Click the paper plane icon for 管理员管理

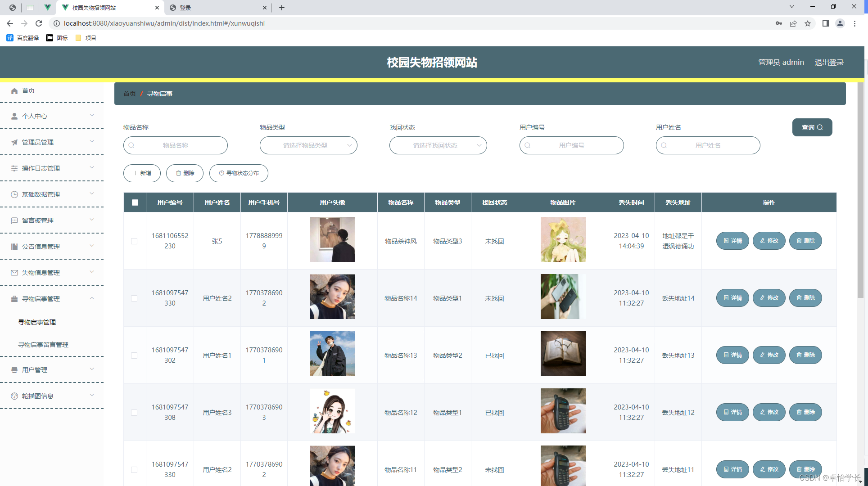coord(14,142)
